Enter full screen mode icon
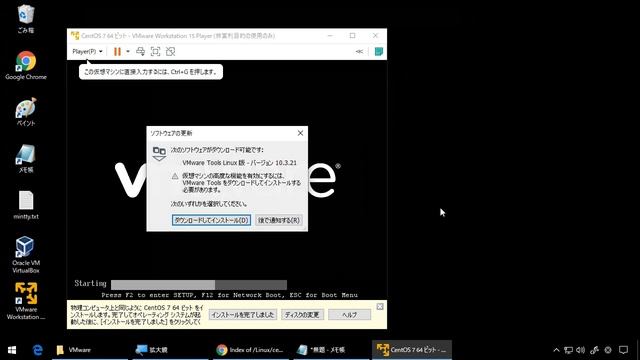 [x=156, y=51]
